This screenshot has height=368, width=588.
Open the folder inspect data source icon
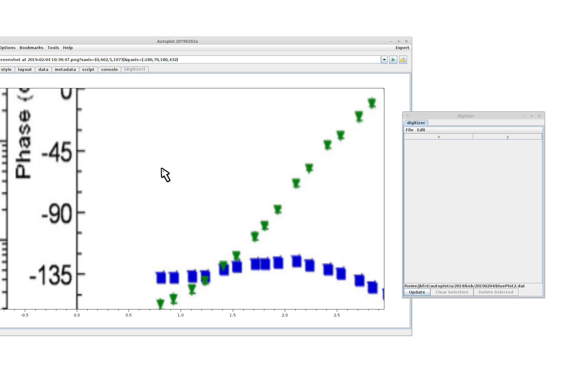point(403,60)
